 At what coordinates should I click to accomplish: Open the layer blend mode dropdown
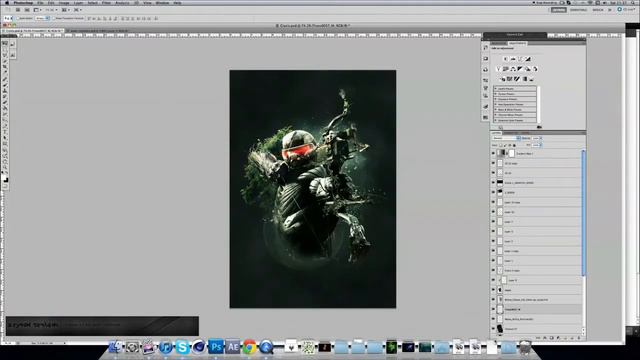coord(507,138)
